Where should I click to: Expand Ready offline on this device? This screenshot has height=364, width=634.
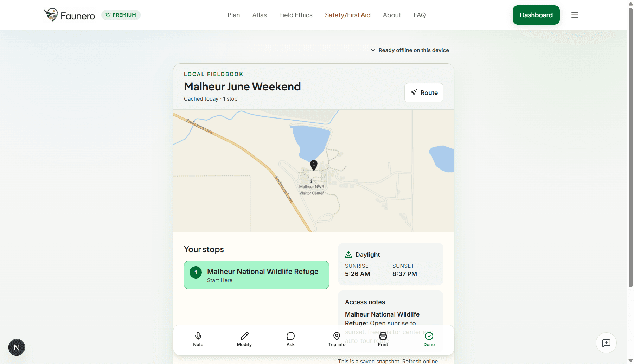(x=410, y=50)
